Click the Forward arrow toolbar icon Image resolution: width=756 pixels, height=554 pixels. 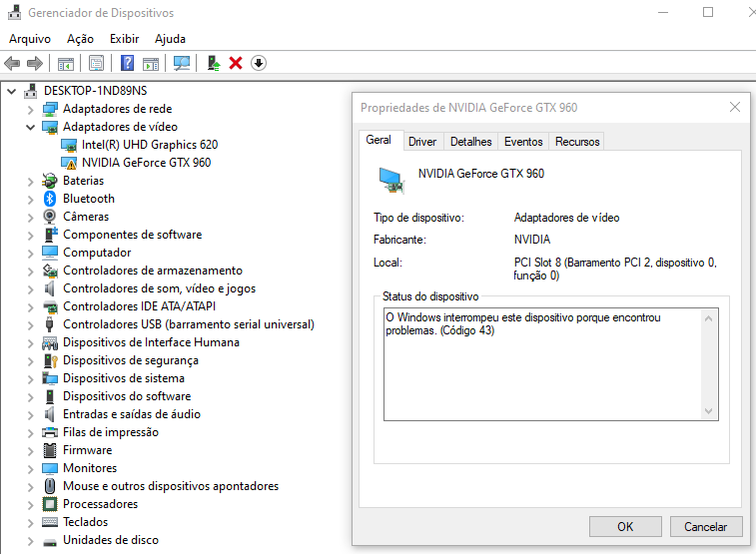[35, 63]
